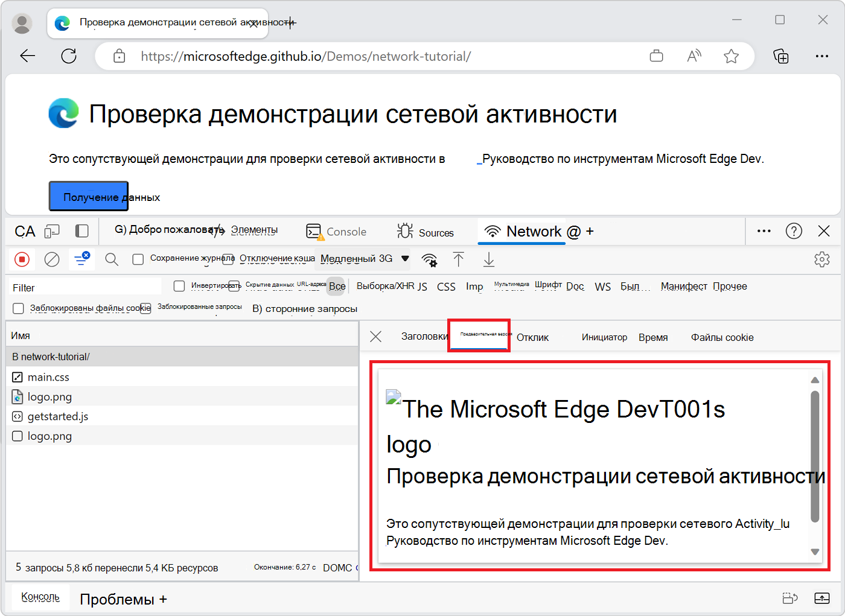Click the browser profile avatar icon
This screenshot has width=845, height=616.
22,23
